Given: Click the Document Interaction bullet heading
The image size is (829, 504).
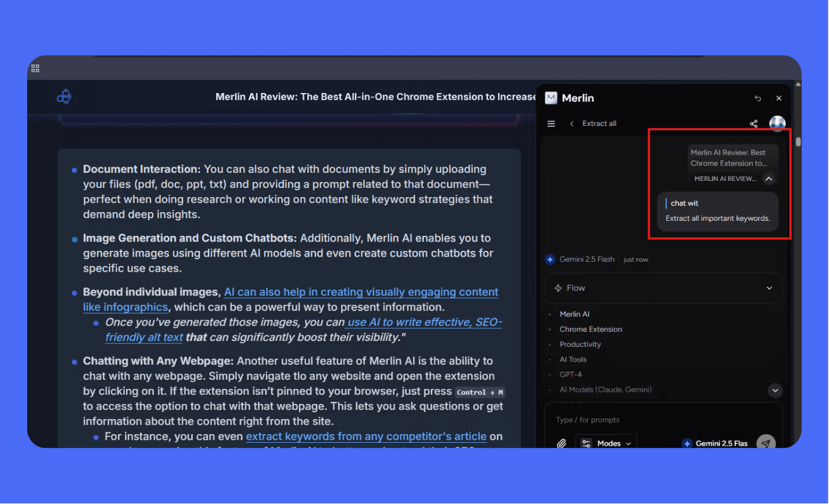Looking at the screenshot, I should coord(142,169).
